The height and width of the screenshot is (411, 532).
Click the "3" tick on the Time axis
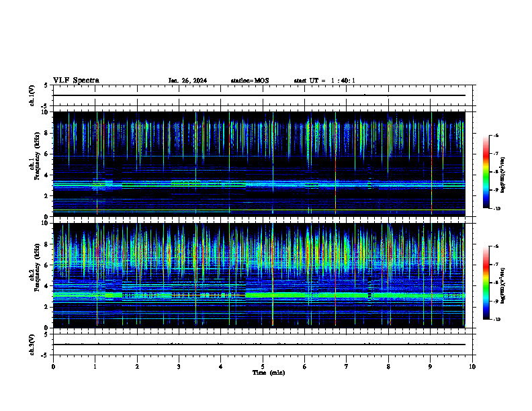[179, 367]
